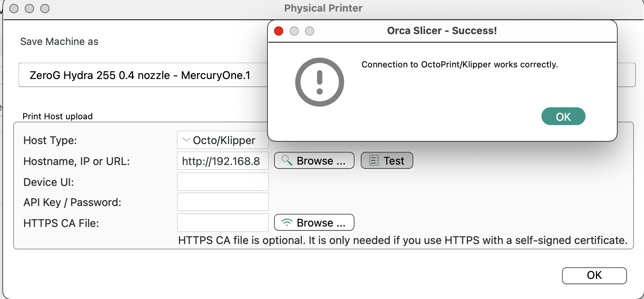Click the green traffic light on success dialog
644x299 pixels.
point(309,31)
